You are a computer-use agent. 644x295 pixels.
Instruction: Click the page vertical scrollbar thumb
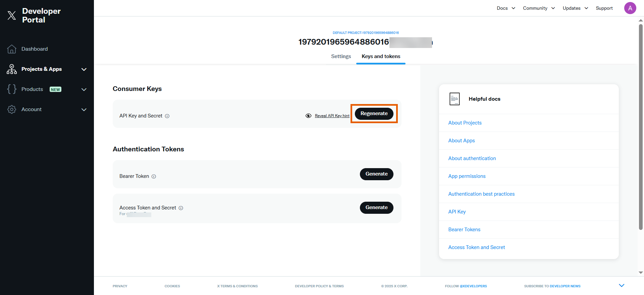[641, 127]
